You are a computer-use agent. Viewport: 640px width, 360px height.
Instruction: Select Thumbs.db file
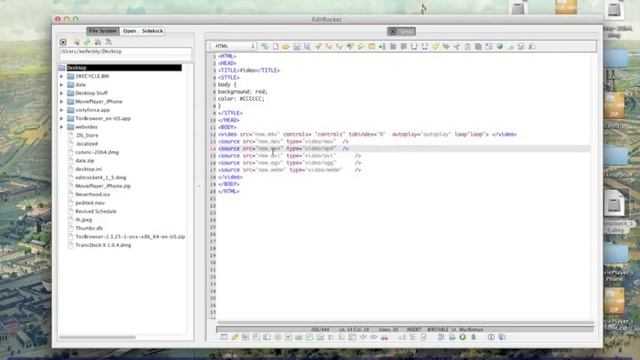click(89, 228)
